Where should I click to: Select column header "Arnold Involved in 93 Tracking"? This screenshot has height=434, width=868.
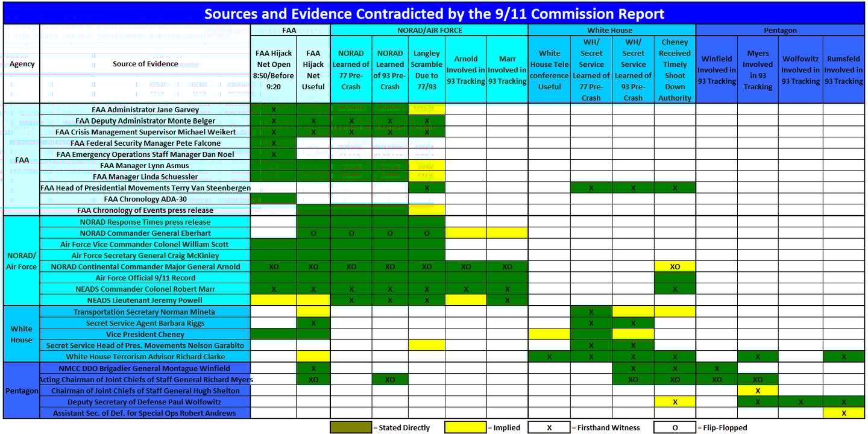point(466,70)
